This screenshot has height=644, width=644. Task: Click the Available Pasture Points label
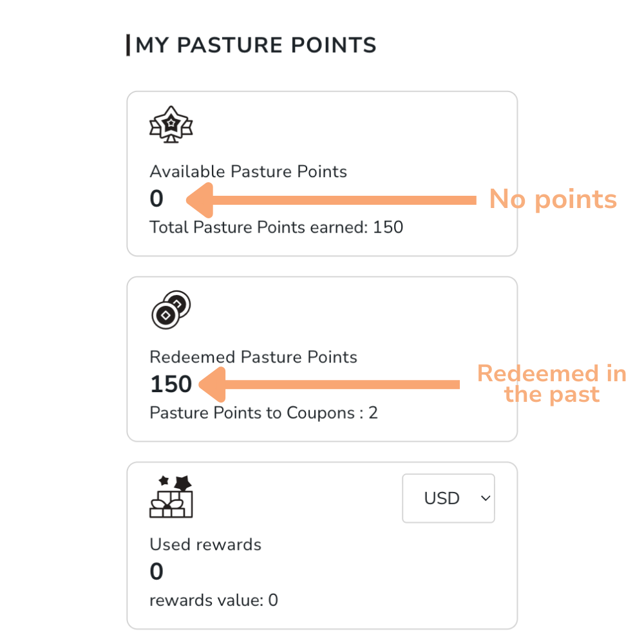[x=248, y=171]
